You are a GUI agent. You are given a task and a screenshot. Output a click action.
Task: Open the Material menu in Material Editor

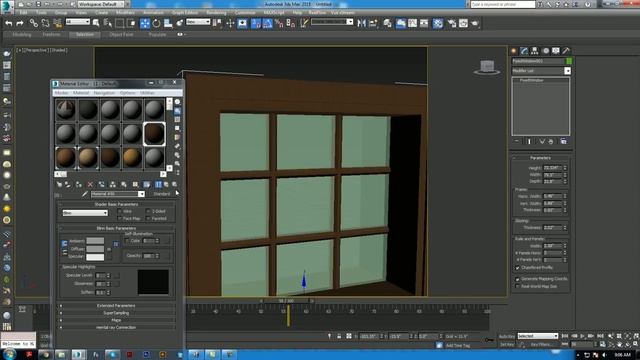tap(81, 93)
